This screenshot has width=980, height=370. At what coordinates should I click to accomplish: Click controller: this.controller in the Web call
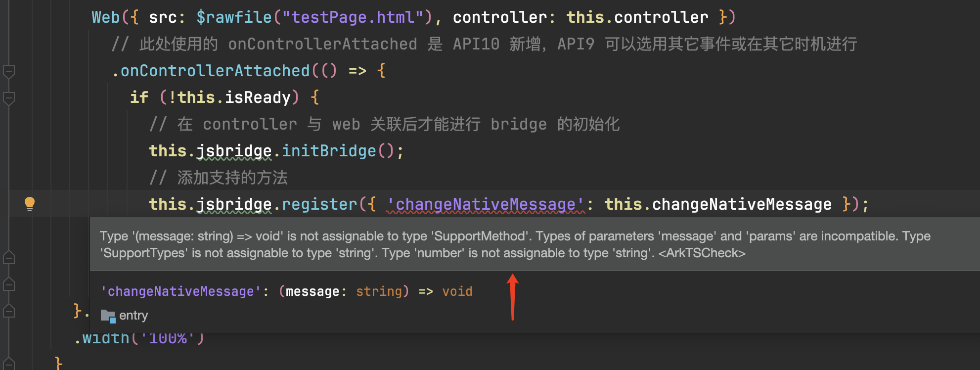tap(581, 17)
